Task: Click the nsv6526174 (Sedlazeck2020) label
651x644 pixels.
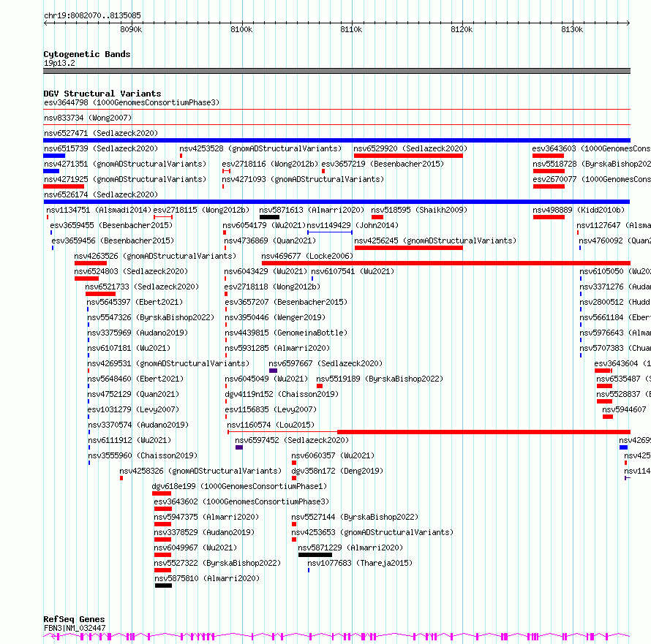Action: 101,194
